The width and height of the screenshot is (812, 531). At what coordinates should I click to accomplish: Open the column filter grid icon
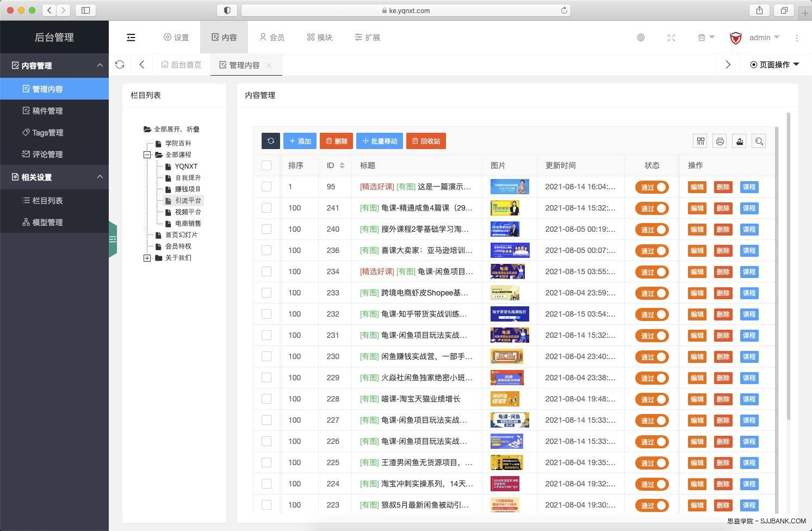click(701, 141)
